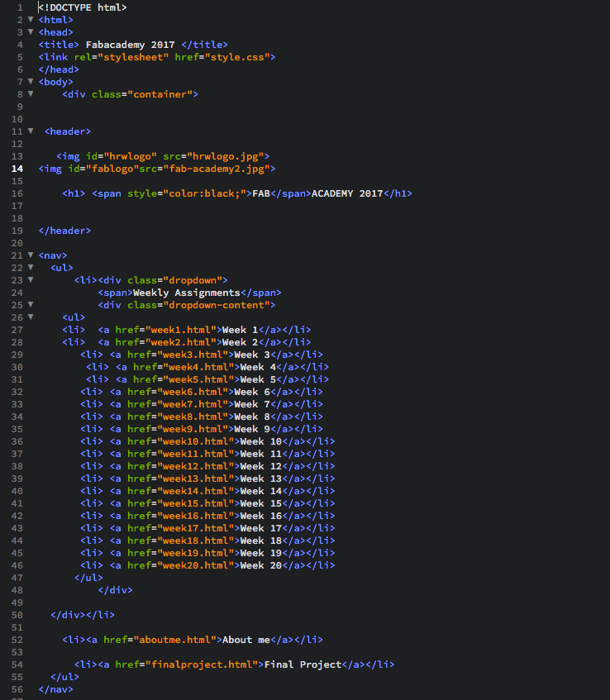The image size is (610, 700).
Task: Click the "container" class value
Action: tap(160, 94)
